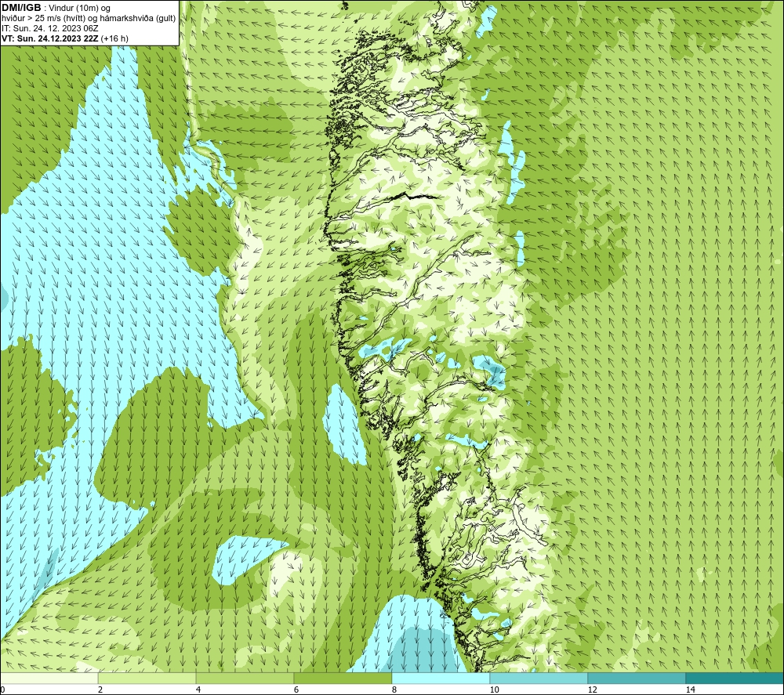Viewport: 784px width, 695px height.
Task: Click the '10' label on the wind scale
Action: [494, 690]
